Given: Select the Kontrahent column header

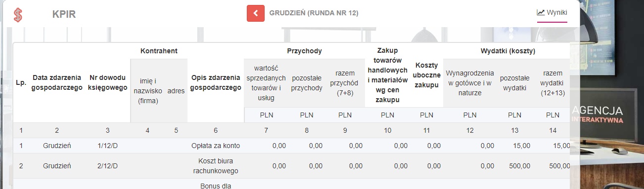Looking at the screenshot, I should click(159, 51).
